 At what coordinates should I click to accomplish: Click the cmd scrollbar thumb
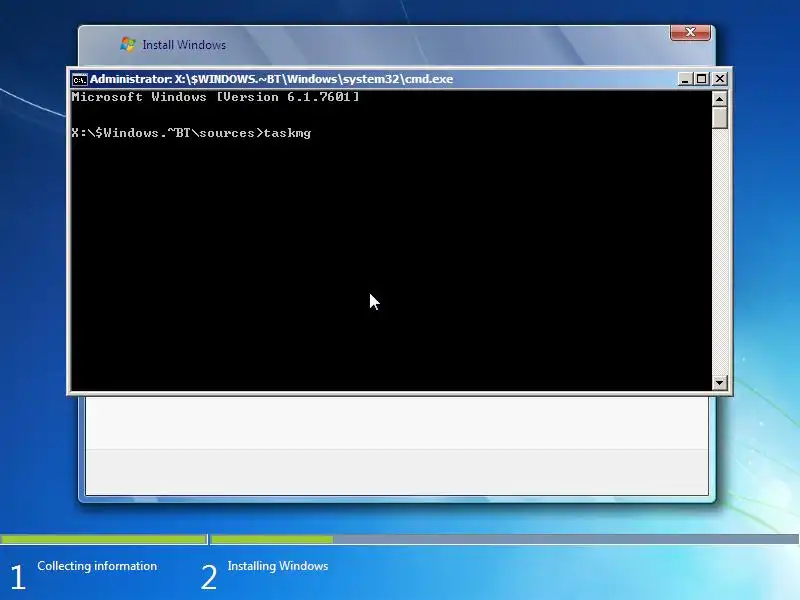coord(719,117)
